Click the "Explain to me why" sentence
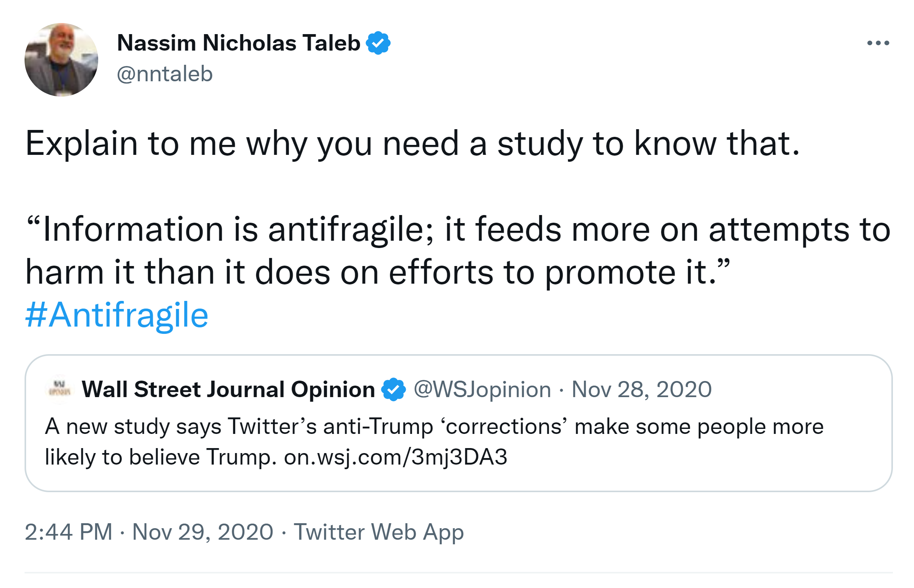This screenshot has height=588, width=914. point(412,143)
